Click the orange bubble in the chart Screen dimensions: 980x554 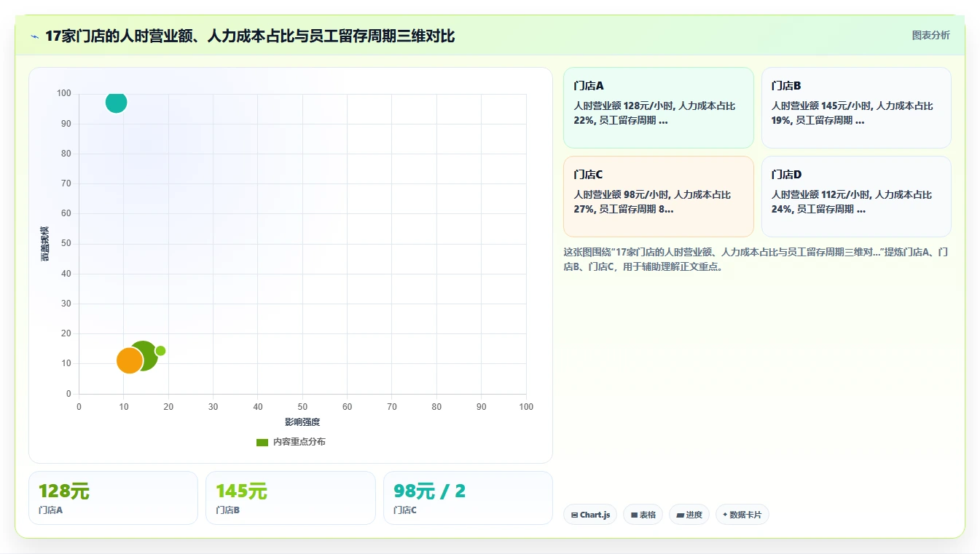pos(130,360)
